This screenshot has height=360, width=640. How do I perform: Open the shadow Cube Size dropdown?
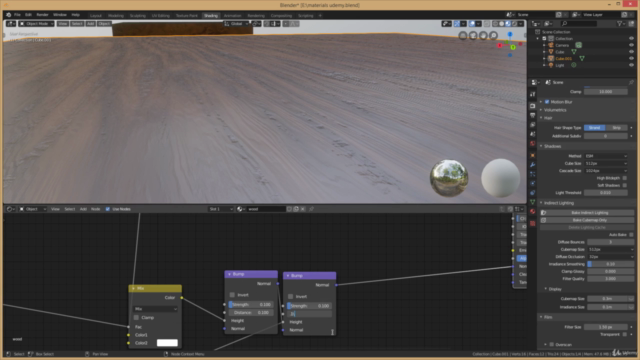tap(606, 163)
